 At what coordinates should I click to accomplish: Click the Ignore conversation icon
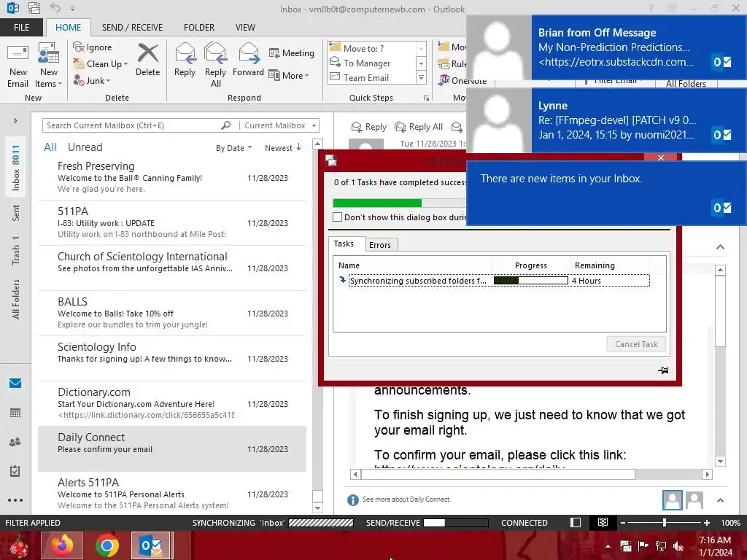93,47
